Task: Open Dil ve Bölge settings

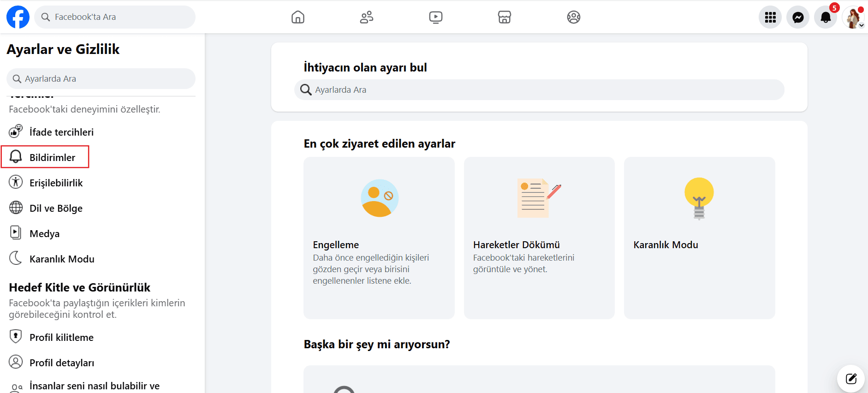Action: pyautogui.click(x=101, y=208)
